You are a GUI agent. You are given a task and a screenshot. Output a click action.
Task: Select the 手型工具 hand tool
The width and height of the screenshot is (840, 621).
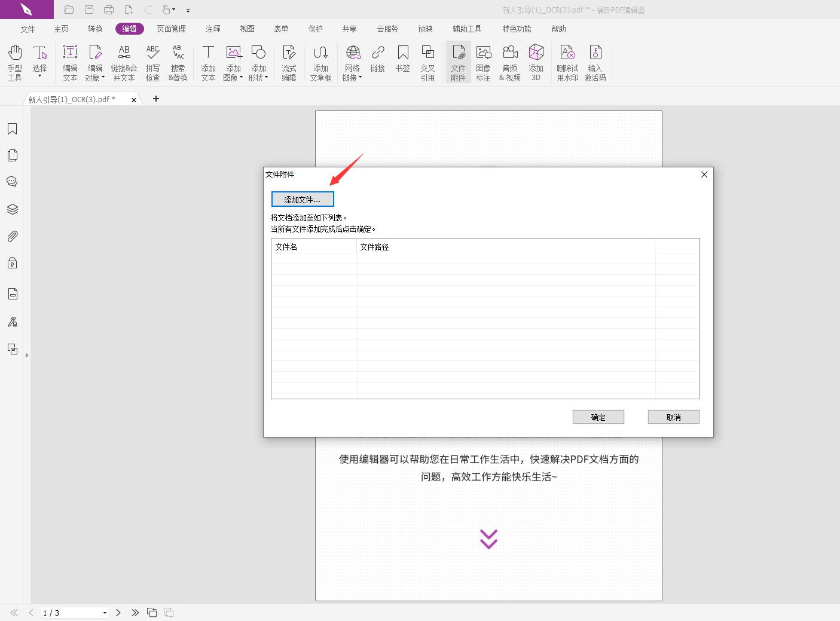(14, 60)
